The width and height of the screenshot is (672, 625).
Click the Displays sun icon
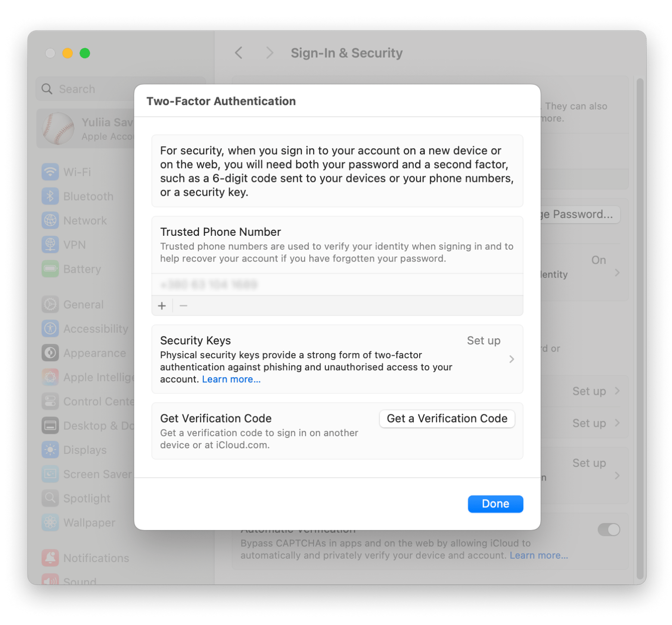[x=50, y=450]
